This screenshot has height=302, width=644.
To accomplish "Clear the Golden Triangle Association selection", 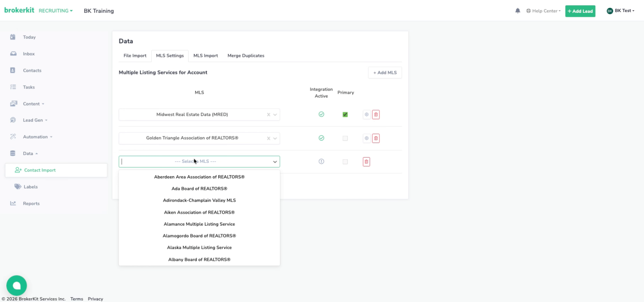I will click(x=268, y=138).
